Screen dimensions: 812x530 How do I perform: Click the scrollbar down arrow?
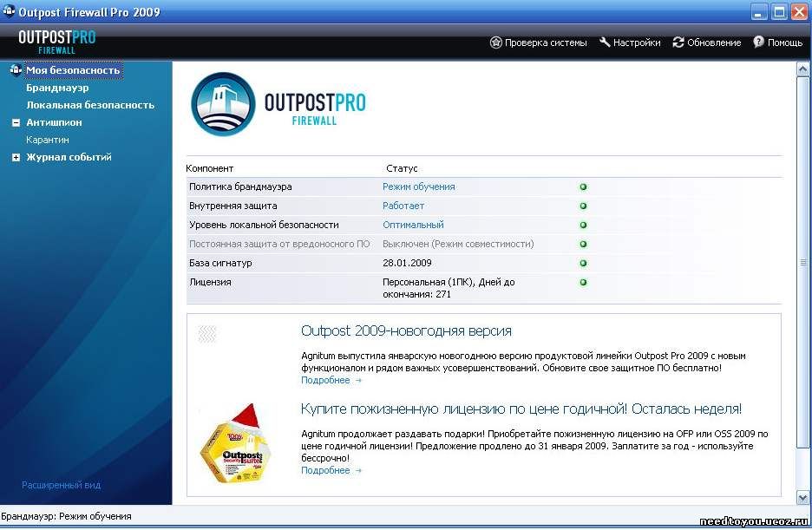pos(802,498)
